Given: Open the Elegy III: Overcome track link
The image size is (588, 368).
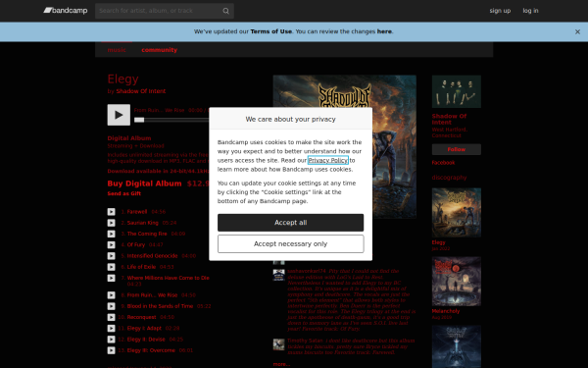Looking at the screenshot, I should [x=151, y=350].
